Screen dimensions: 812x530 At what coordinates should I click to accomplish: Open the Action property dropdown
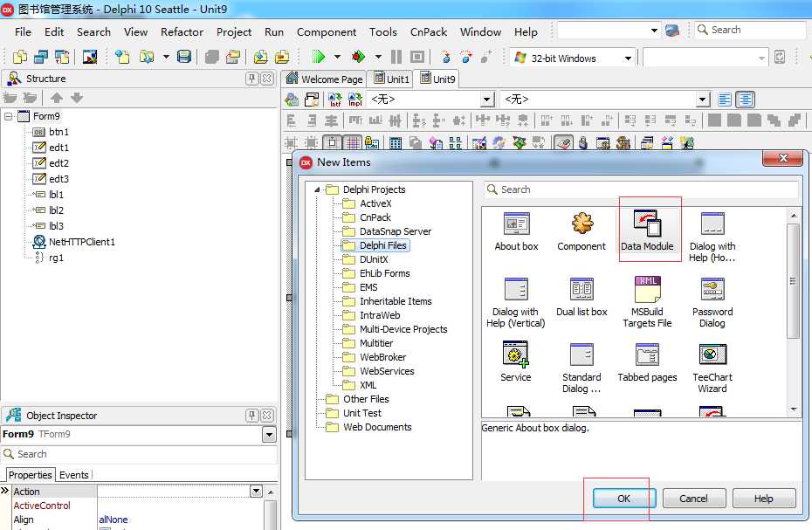(x=256, y=491)
